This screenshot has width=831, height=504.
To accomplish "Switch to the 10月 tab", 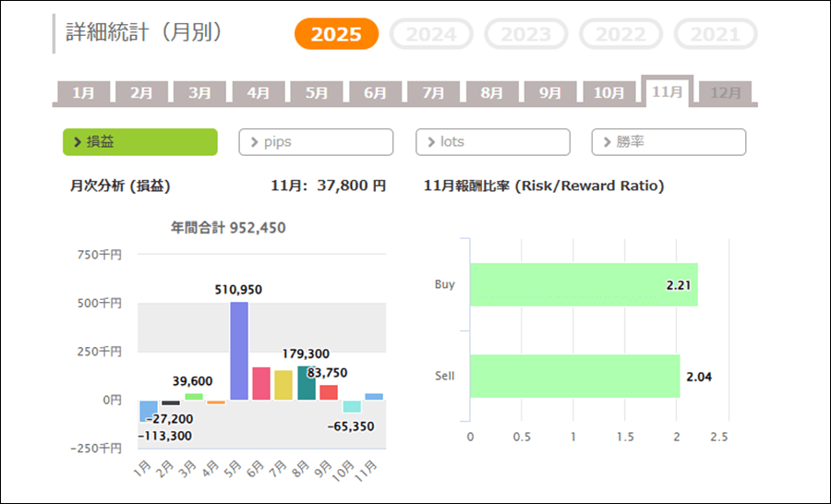I will (608, 93).
